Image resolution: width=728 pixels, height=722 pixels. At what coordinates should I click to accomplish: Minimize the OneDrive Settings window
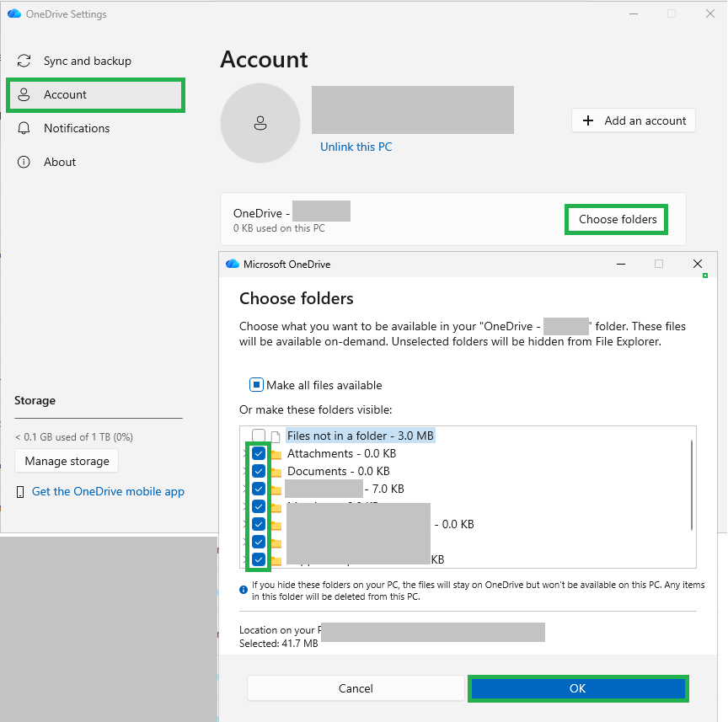pyautogui.click(x=634, y=14)
